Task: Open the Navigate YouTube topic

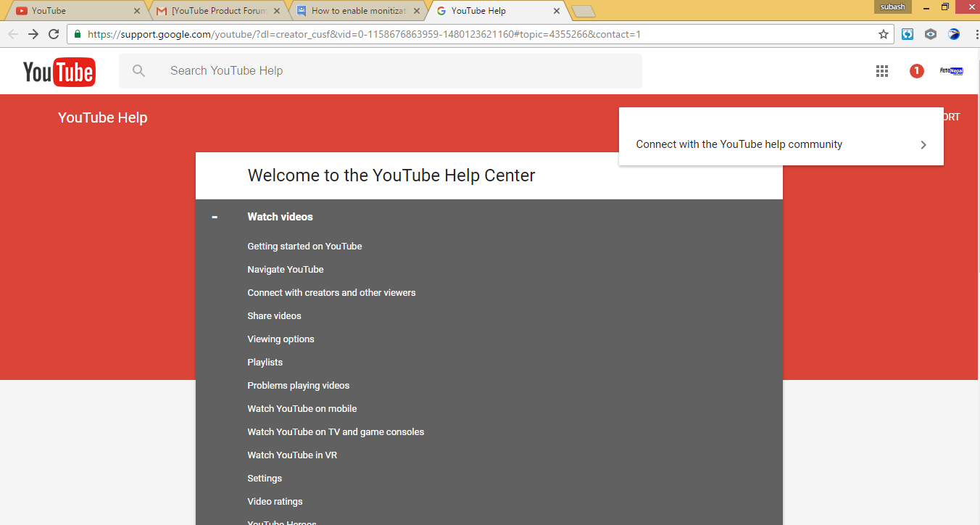Action: (x=285, y=270)
